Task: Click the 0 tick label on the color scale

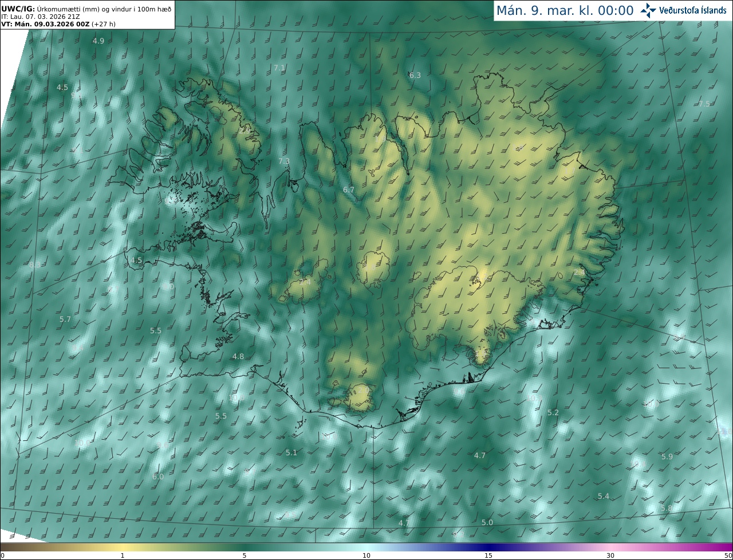Action: pos(2,555)
